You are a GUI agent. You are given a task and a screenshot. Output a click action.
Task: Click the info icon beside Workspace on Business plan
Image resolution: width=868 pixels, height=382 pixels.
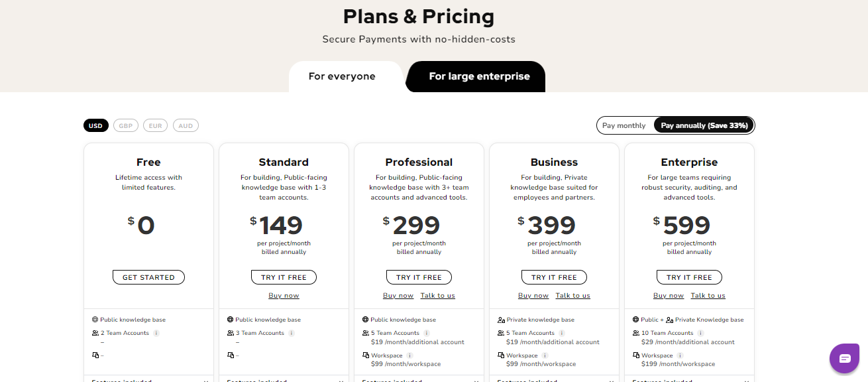click(x=545, y=355)
